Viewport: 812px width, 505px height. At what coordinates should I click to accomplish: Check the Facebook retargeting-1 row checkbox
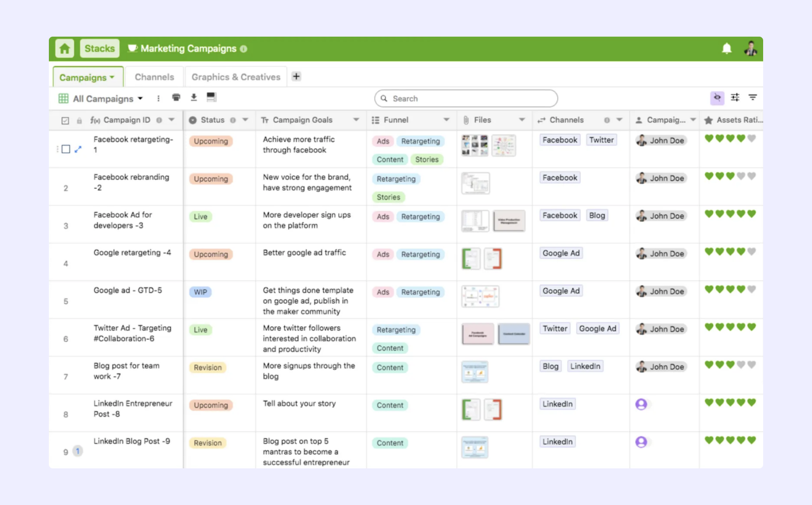click(66, 149)
